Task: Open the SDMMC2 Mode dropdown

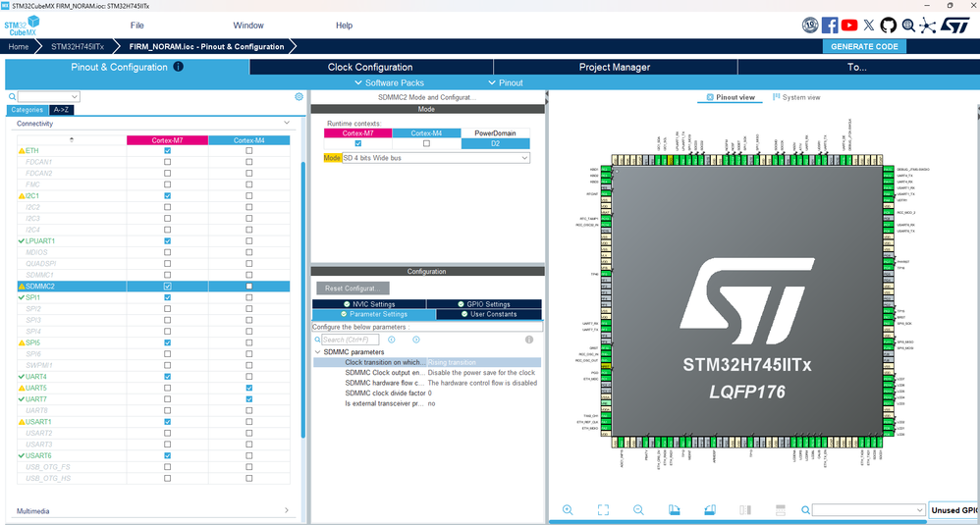Action: coord(436,158)
